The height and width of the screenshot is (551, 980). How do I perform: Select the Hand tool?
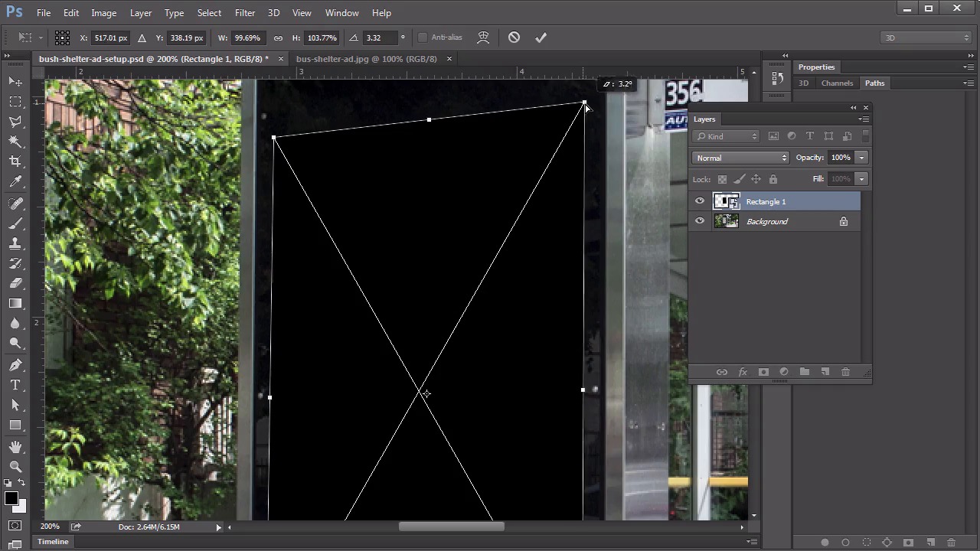click(x=15, y=446)
